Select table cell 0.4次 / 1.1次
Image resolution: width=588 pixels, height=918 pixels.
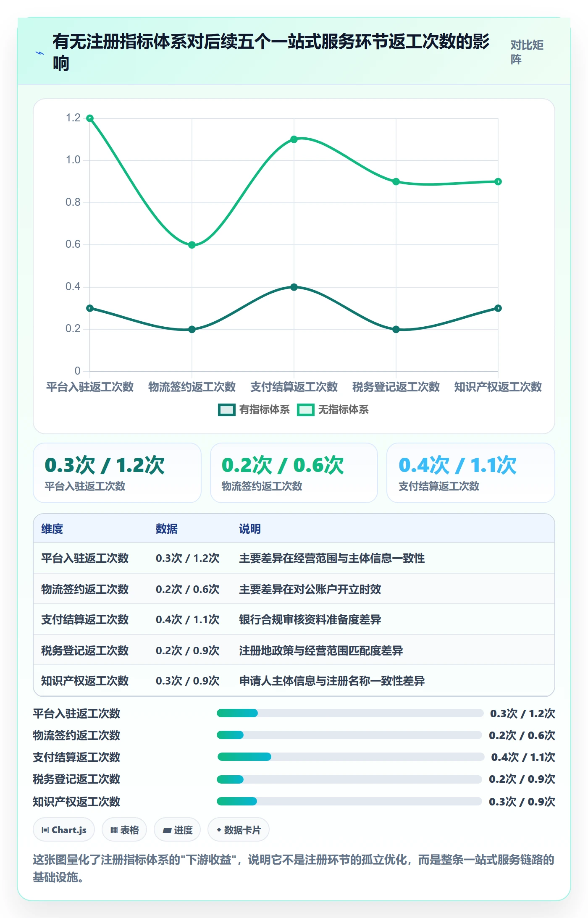click(188, 619)
